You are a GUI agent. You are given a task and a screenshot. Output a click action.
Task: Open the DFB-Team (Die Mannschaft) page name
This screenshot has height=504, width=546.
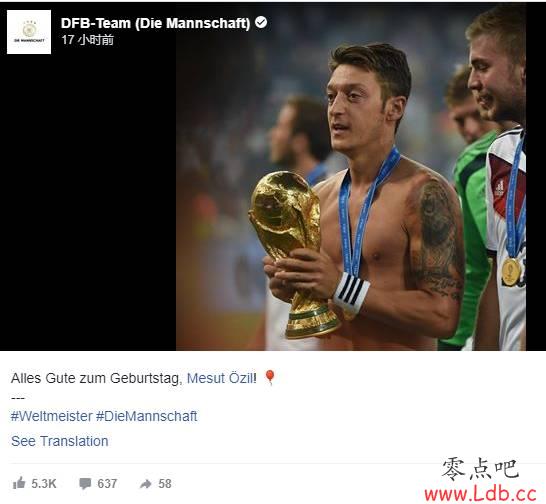click(x=155, y=23)
